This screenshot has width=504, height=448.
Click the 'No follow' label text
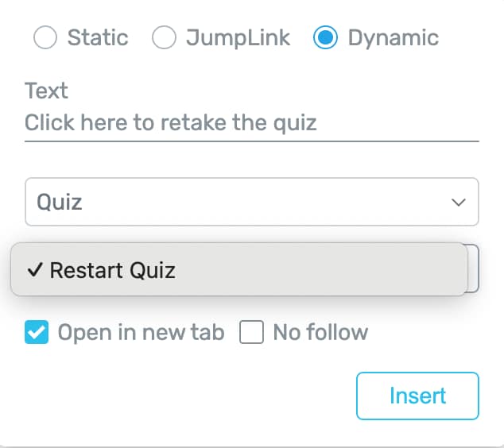click(x=320, y=332)
